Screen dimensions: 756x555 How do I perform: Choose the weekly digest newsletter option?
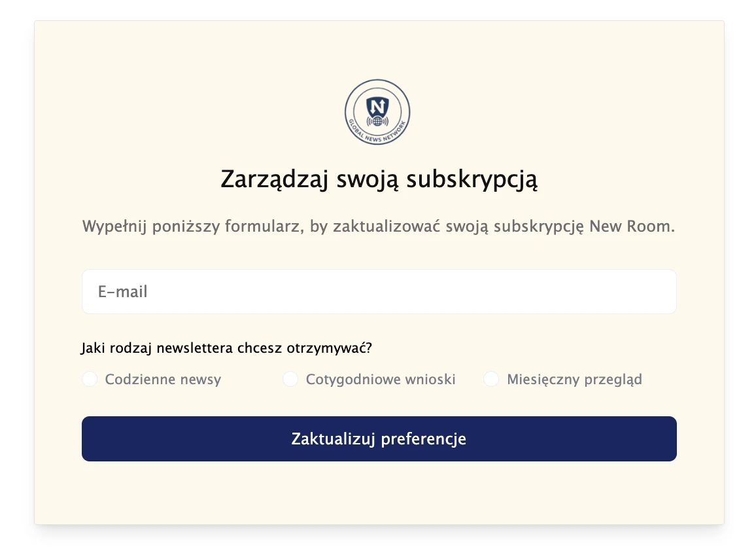click(x=290, y=379)
